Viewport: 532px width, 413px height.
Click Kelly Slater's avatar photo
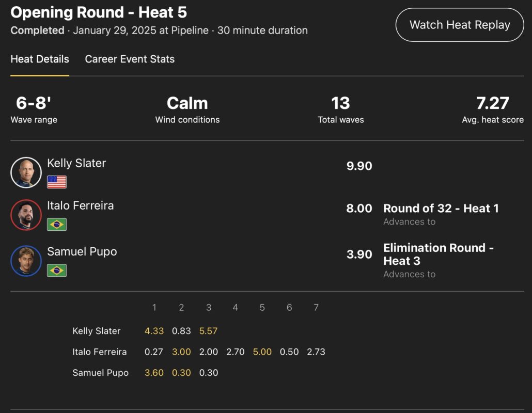pos(26,172)
